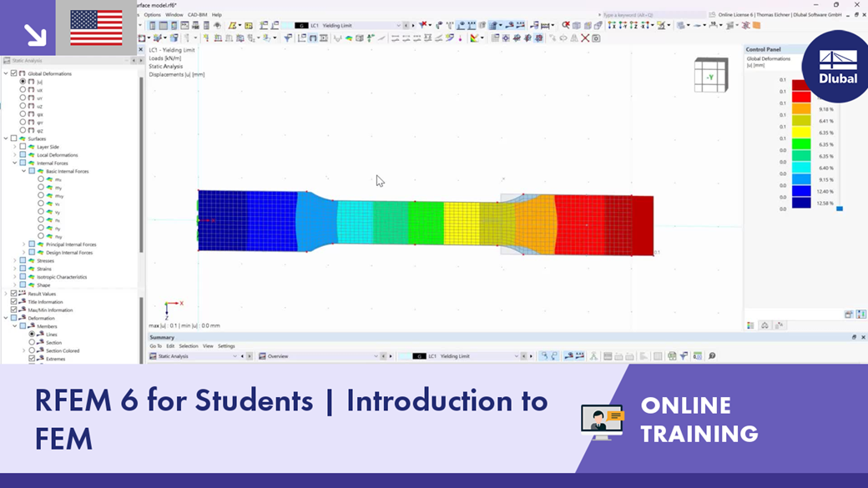The image size is (868, 488).
Task: Click the Static Analysis panel header icon
Action: click(x=8, y=60)
